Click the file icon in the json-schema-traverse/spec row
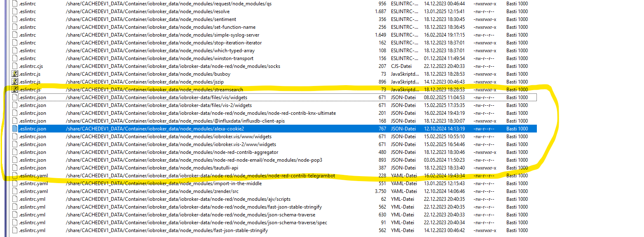This screenshot has width=644, height=237. point(15,223)
